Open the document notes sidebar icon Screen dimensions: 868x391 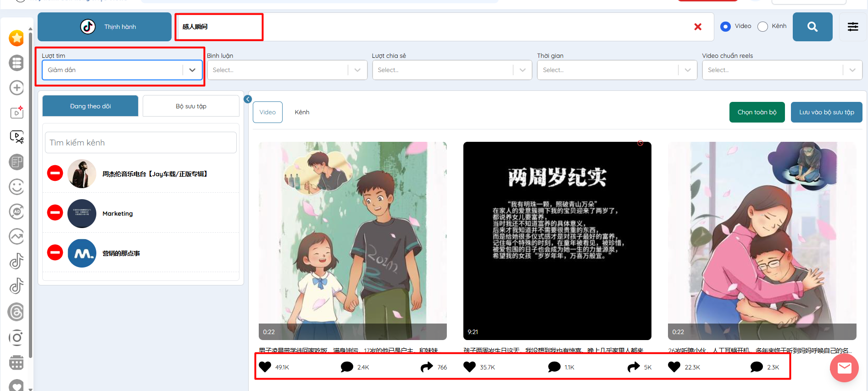17,162
